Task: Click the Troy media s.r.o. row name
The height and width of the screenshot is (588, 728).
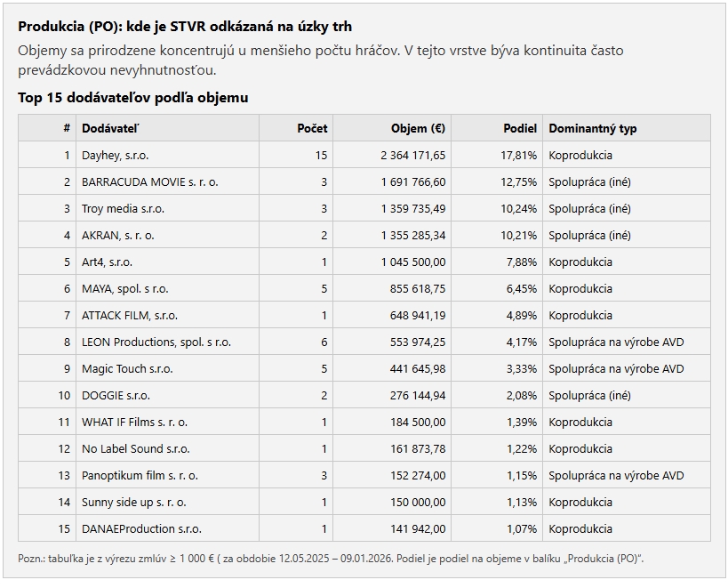Action: [123, 208]
